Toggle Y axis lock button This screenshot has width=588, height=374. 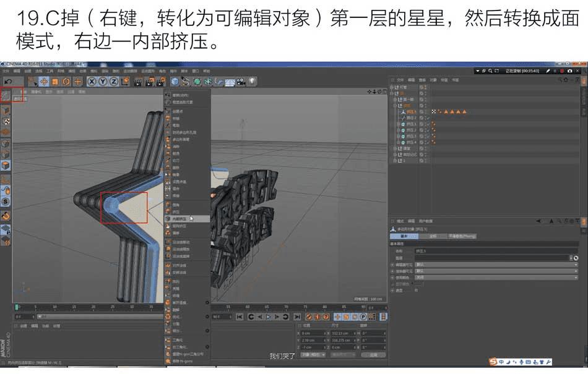tap(102, 81)
